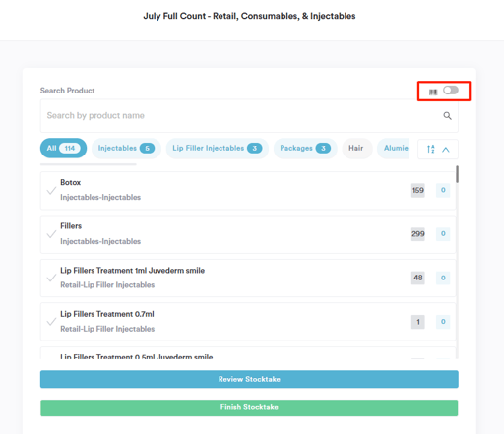Select the Injectables category filter
The image size is (504, 434).
[x=126, y=148]
